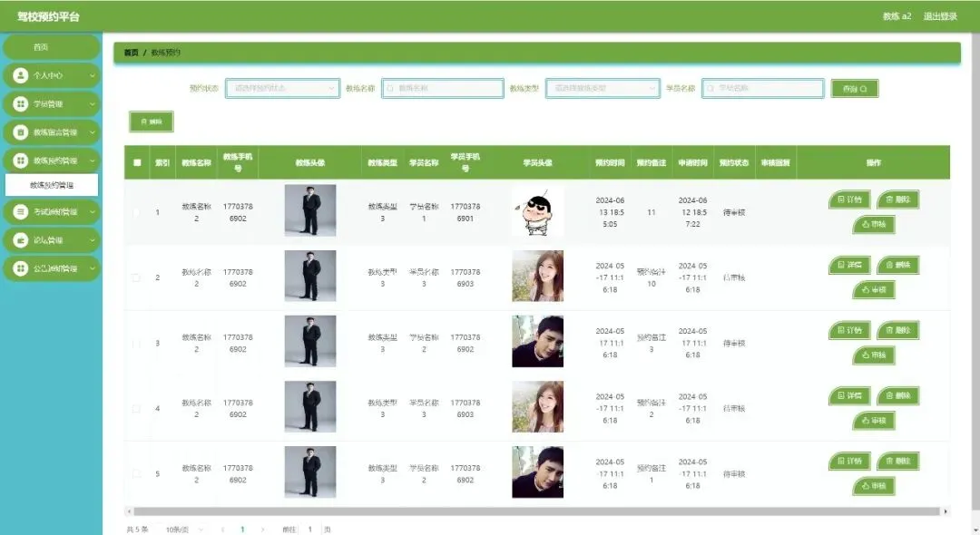Click search magnifier icon inside 学员名称 field
Viewport: 980px width, 535px height.
[x=710, y=89]
